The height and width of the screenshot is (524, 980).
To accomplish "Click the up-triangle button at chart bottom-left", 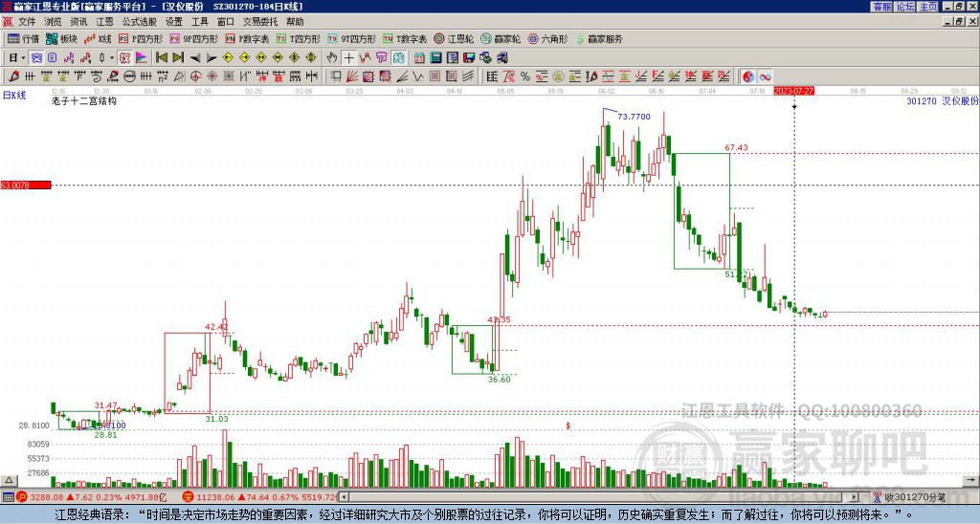I will click(x=9, y=480).
